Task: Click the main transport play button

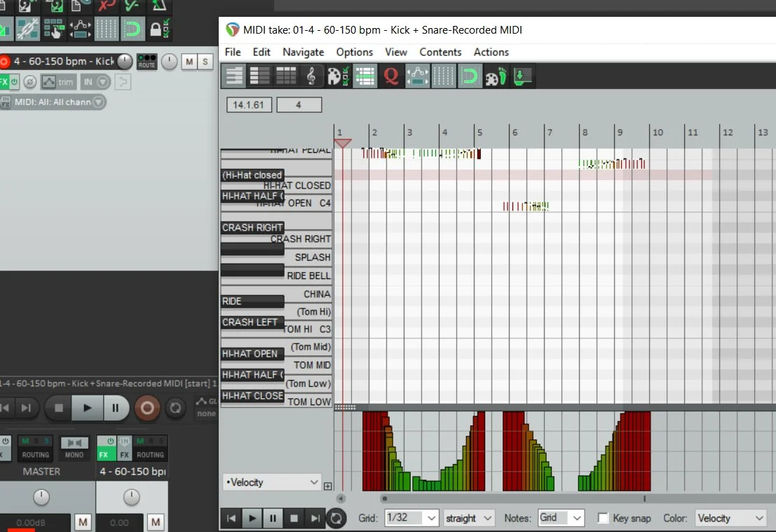Action: point(87,408)
